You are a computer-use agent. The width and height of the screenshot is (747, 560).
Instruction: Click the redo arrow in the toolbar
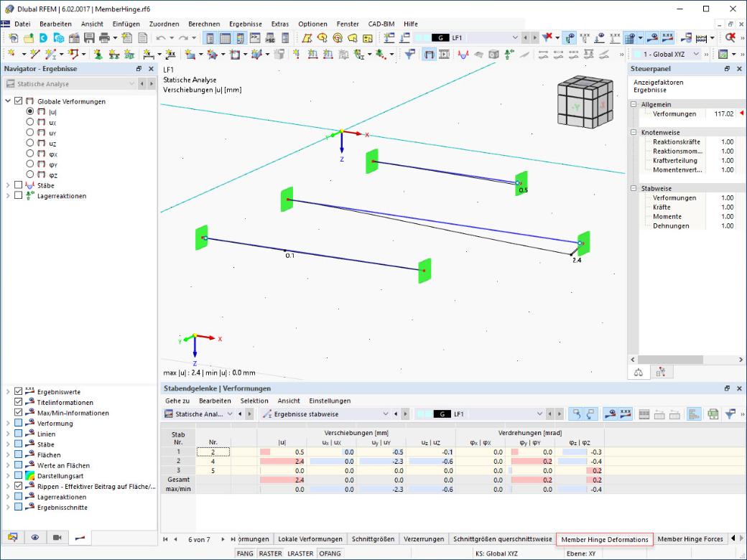183,37
